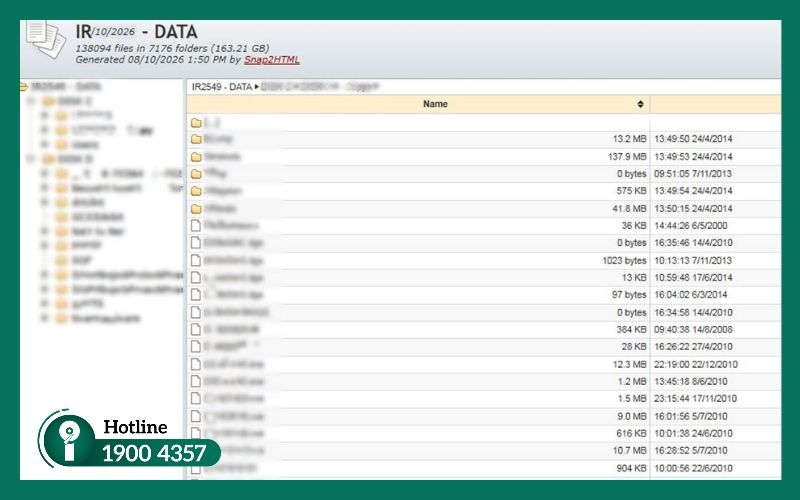The width and height of the screenshot is (800, 500).
Task: Select the 1.2 MB size cell
Action: pos(632,381)
